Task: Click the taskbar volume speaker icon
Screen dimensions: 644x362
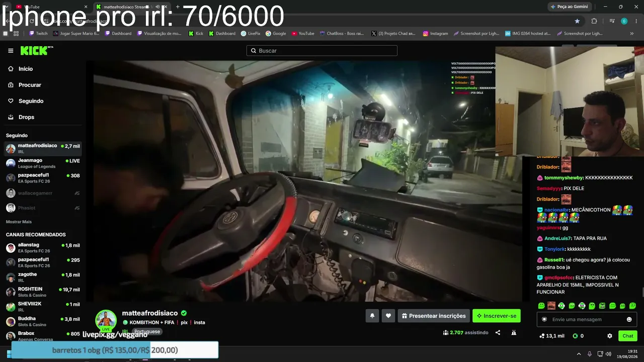Action: click(608, 354)
